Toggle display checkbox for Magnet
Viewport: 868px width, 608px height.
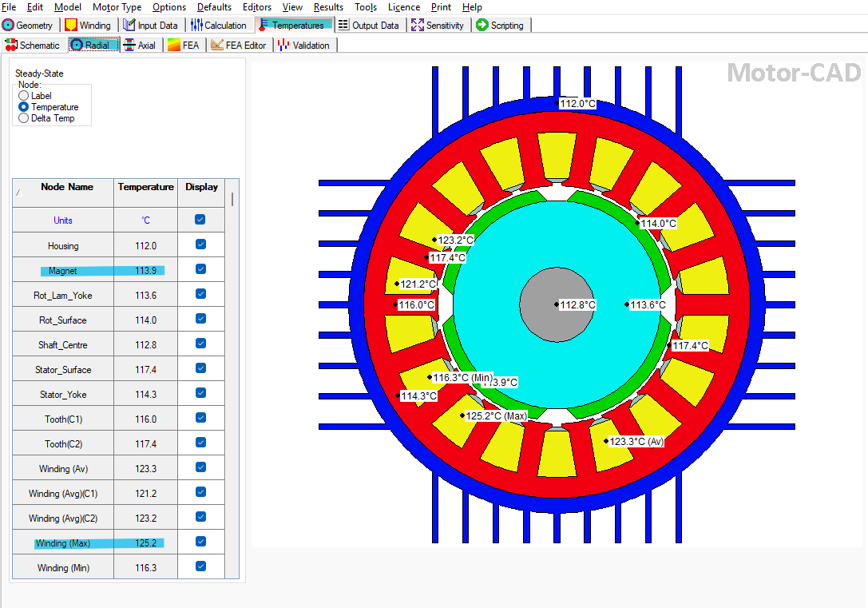pyautogui.click(x=201, y=269)
